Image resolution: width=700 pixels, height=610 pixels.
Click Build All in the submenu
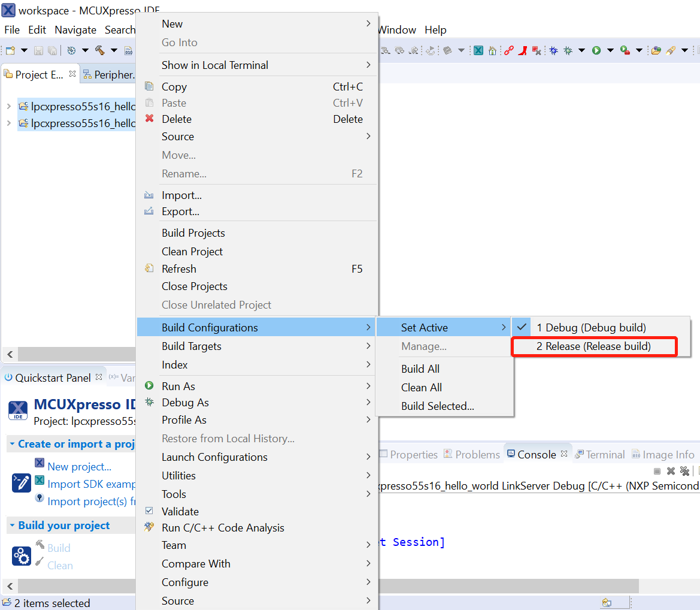tap(420, 369)
